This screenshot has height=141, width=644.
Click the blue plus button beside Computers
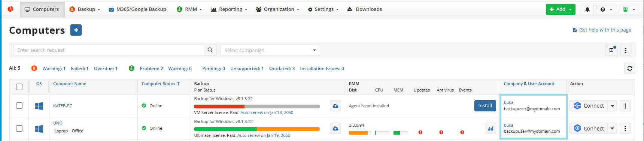(x=76, y=30)
